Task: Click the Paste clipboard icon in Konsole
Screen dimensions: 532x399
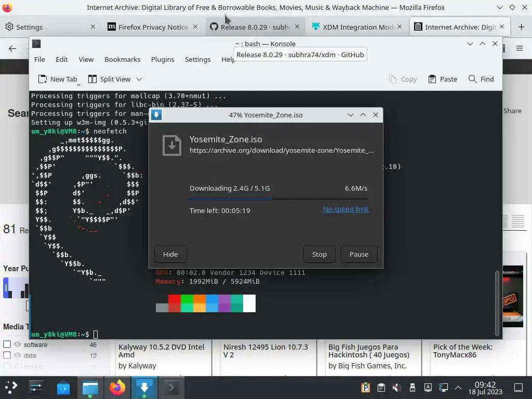Action: (432, 79)
